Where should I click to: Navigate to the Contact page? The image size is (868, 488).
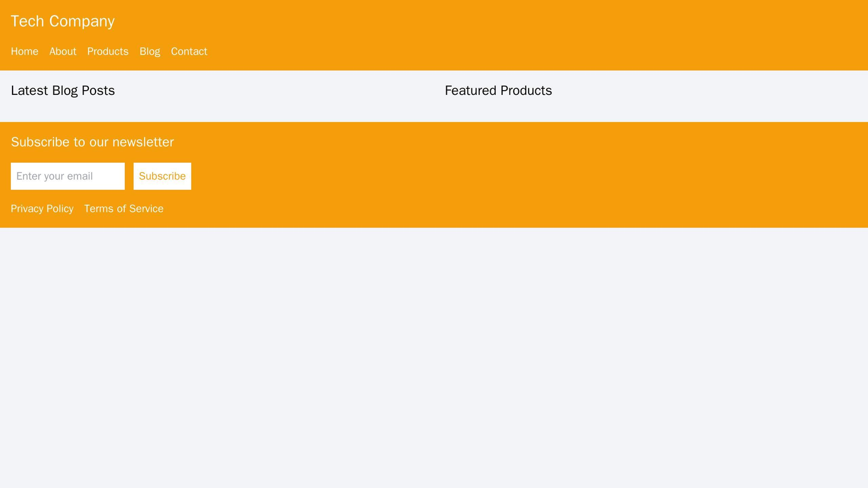pyautogui.click(x=189, y=52)
